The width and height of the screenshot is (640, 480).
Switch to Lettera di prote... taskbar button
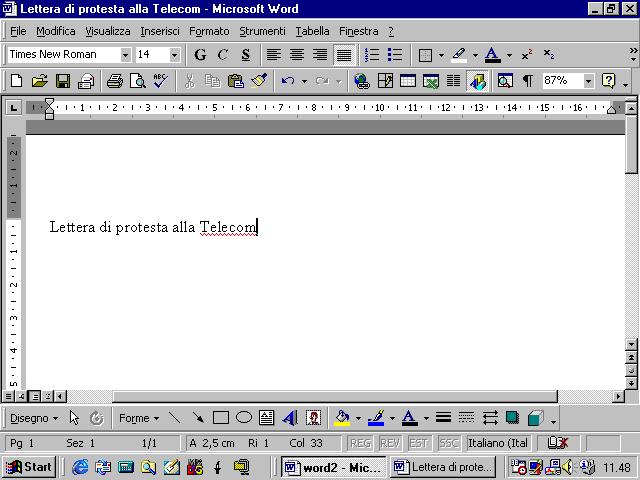coord(442,467)
